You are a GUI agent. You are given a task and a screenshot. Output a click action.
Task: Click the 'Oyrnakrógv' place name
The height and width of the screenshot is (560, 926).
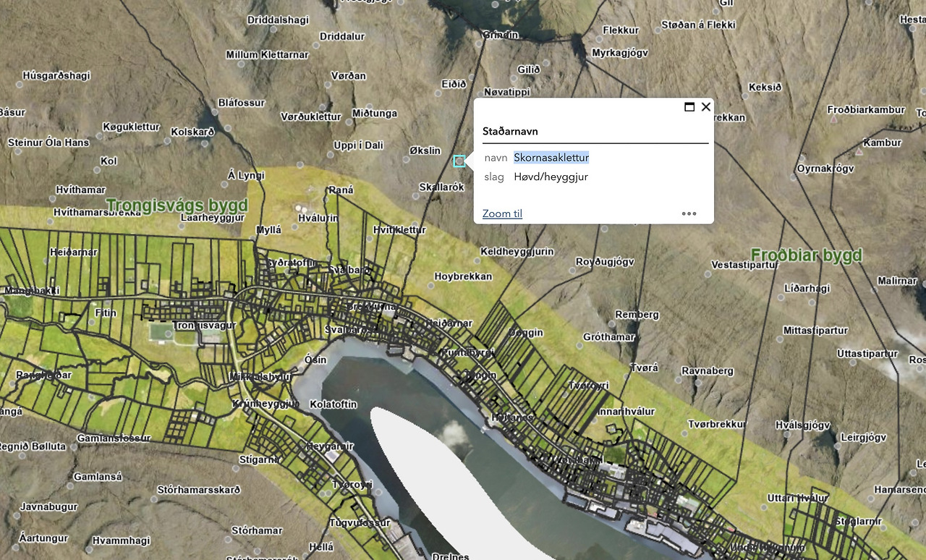point(825,169)
